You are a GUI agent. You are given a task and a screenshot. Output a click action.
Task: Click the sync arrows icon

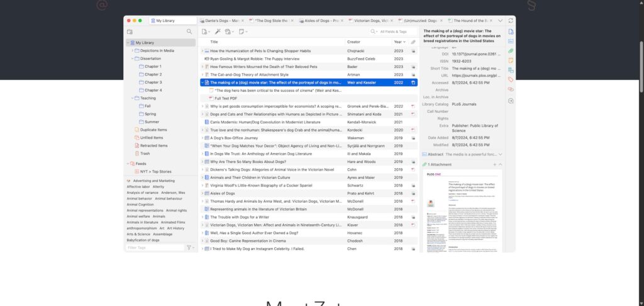click(x=511, y=21)
